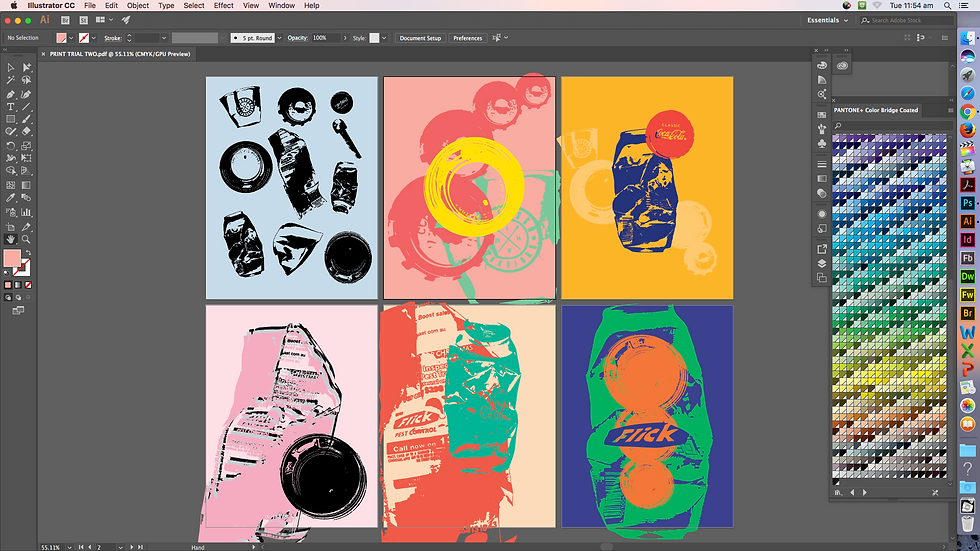This screenshot has width=980, height=551.
Task: Select the Magic Wand tool
Action: pos(11,80)
